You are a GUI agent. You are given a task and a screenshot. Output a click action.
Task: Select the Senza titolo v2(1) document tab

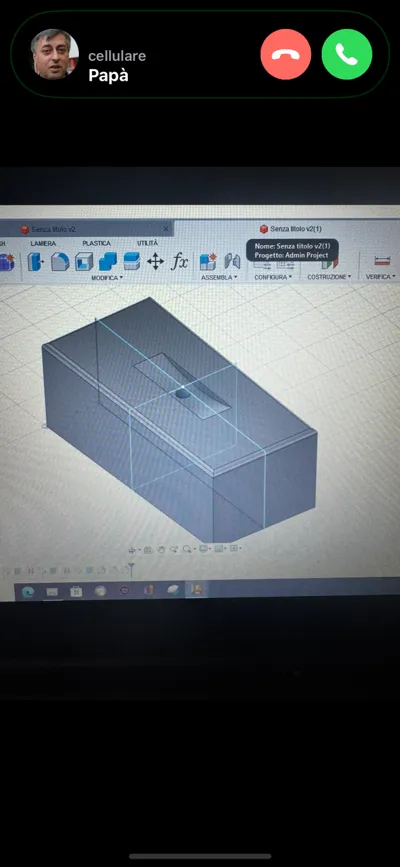(x=291, y=228)
